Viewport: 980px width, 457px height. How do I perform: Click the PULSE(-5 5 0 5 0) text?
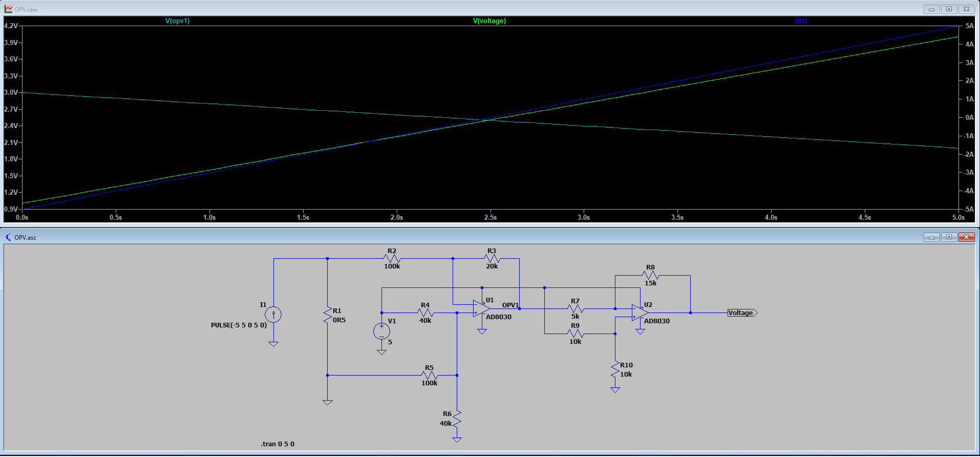(x=239, y=325)
